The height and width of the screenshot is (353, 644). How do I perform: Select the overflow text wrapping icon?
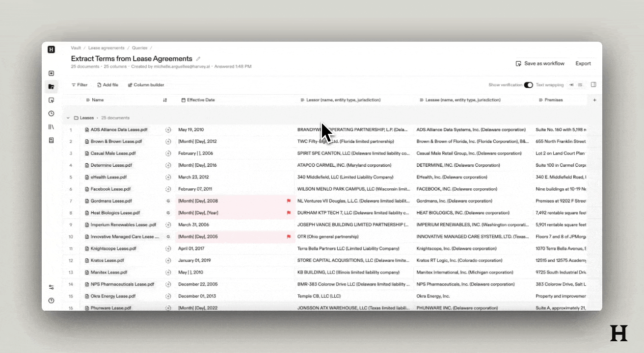tap(571, 85)
